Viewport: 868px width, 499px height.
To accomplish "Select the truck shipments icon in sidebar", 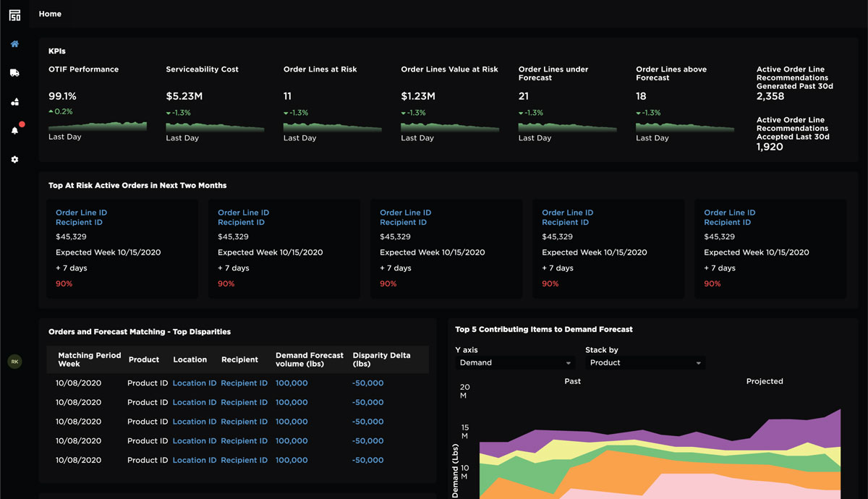I will tap(13, 72).
